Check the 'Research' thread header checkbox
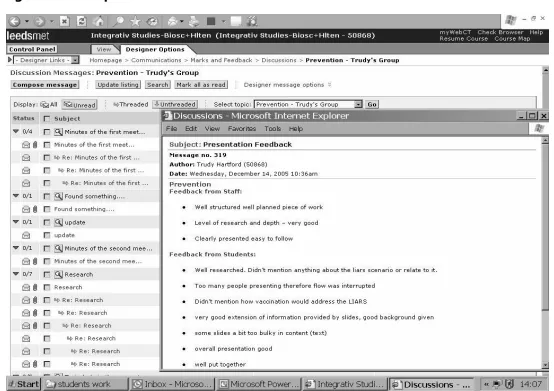This screenshot has width=554, height=391. click(47, 274)
